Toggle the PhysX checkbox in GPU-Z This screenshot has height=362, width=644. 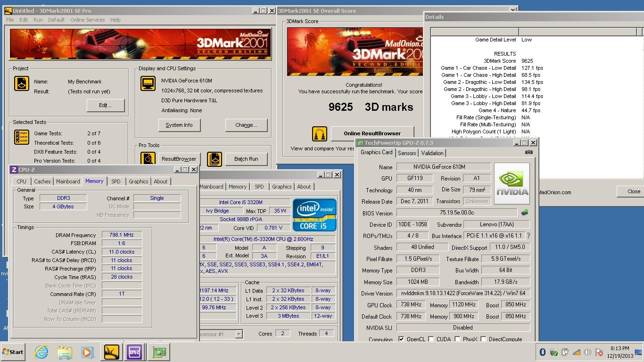click(x=457, y=339)
